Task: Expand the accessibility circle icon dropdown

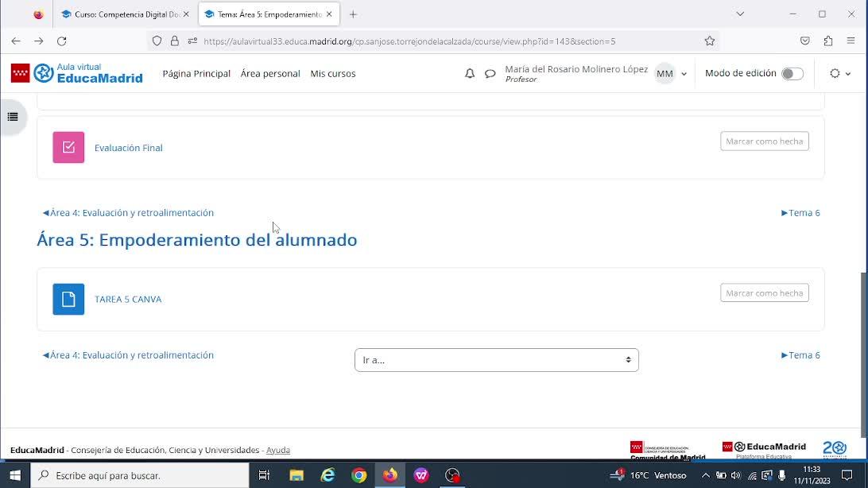Action: [x=839, y=74]
